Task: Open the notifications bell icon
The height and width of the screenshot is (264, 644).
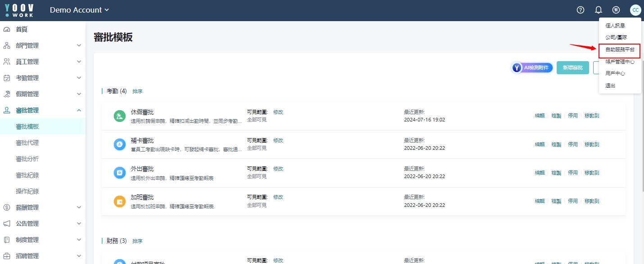Action: tap(598, 10)
